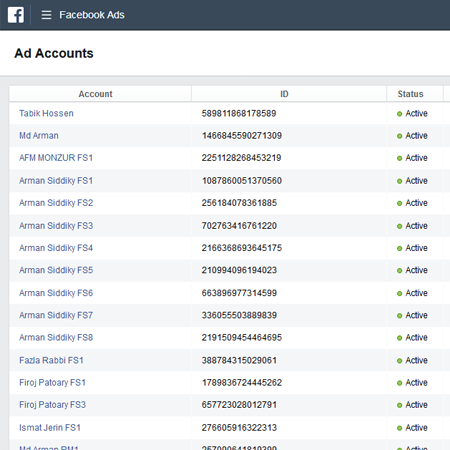
Task: Open the hamburger menu icon
Action: tap(46, 15)
